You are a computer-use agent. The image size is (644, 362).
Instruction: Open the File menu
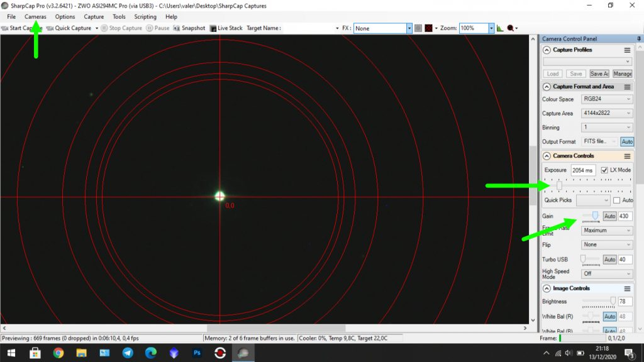point(11,17)
